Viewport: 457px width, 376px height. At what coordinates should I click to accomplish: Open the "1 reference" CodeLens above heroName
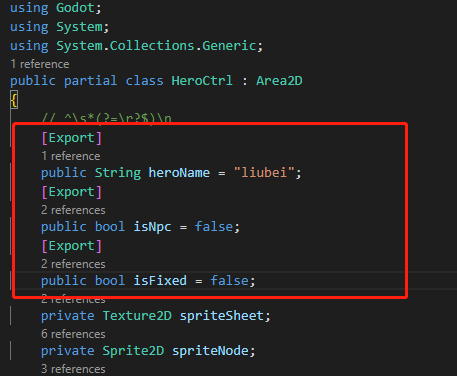[71, 156]
